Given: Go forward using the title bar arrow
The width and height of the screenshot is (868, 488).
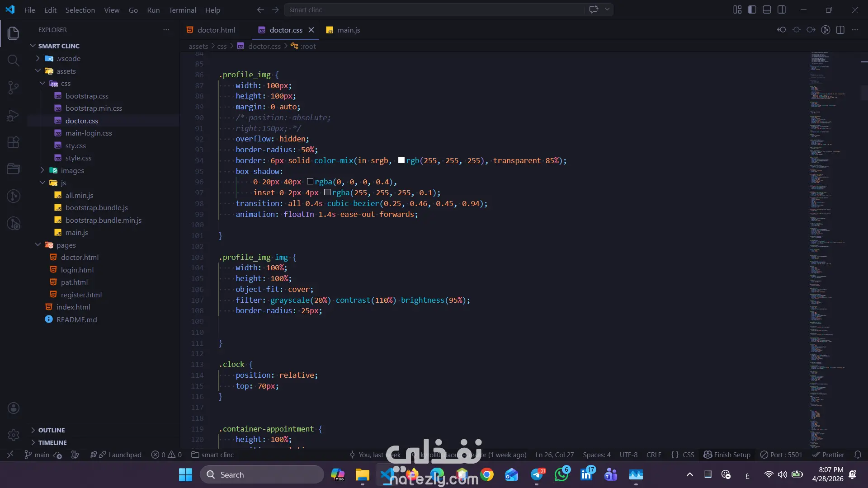Looking at the screenshot, I should click(x=275, y=9).
